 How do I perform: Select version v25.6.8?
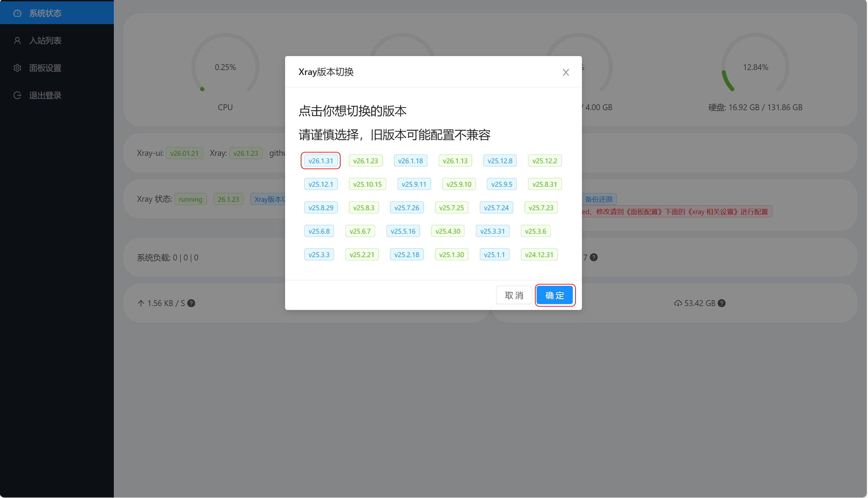pos(319,231)
